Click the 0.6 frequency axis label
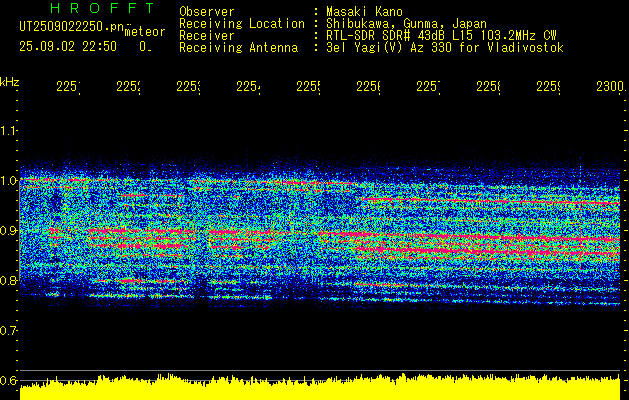 coord(8,380)
